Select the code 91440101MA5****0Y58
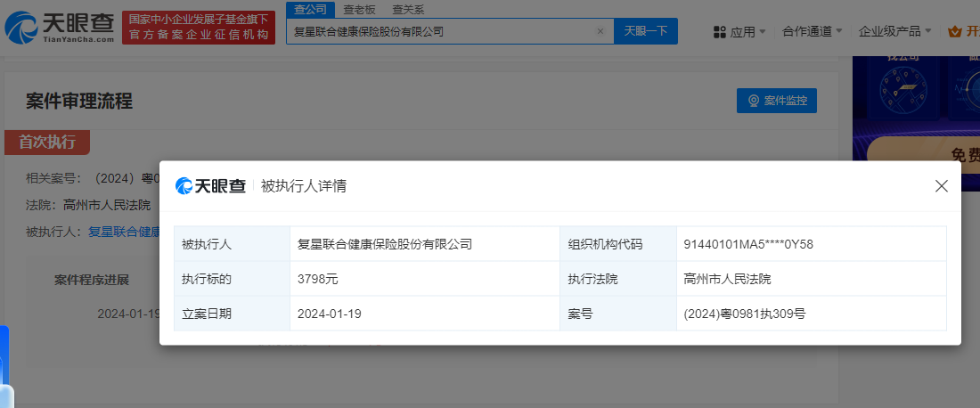This screenshot has height=408, width=980. tap(748, 244)
